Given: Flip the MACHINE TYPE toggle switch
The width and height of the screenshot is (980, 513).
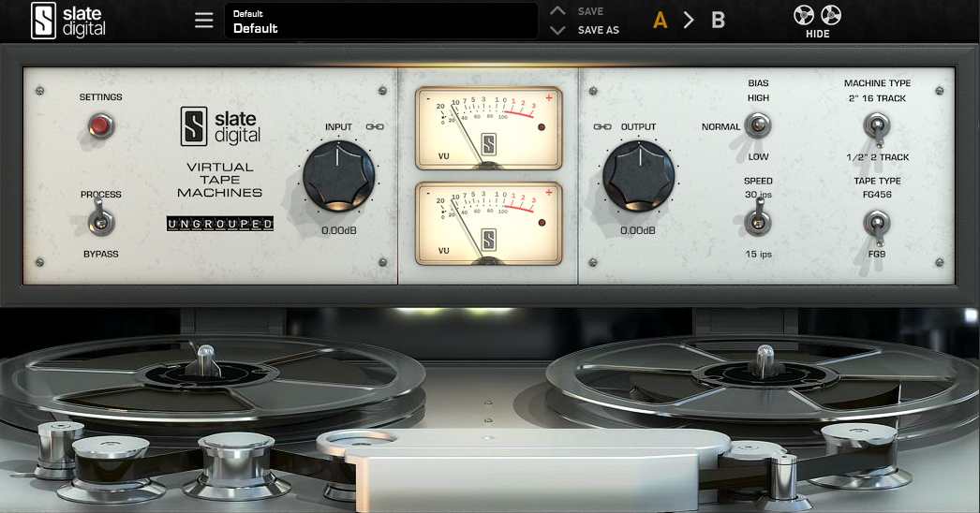Looking at the screenshot, I should point(876,128).
